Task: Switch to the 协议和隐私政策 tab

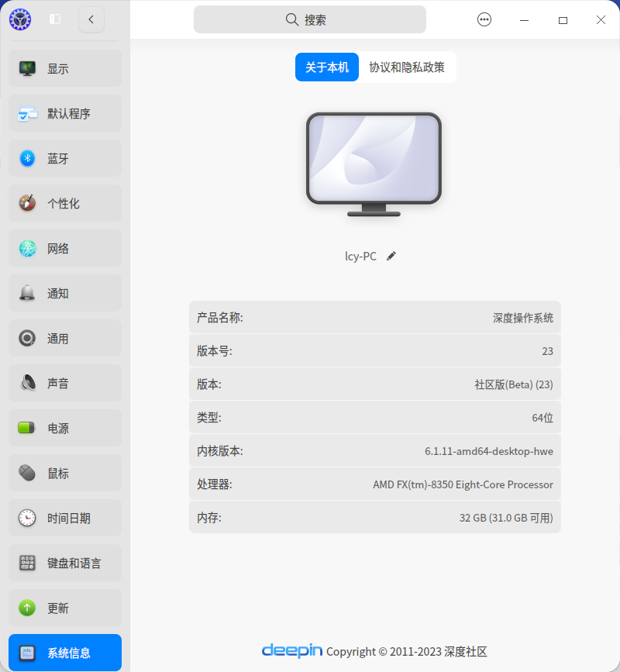Action: (407, 67)
